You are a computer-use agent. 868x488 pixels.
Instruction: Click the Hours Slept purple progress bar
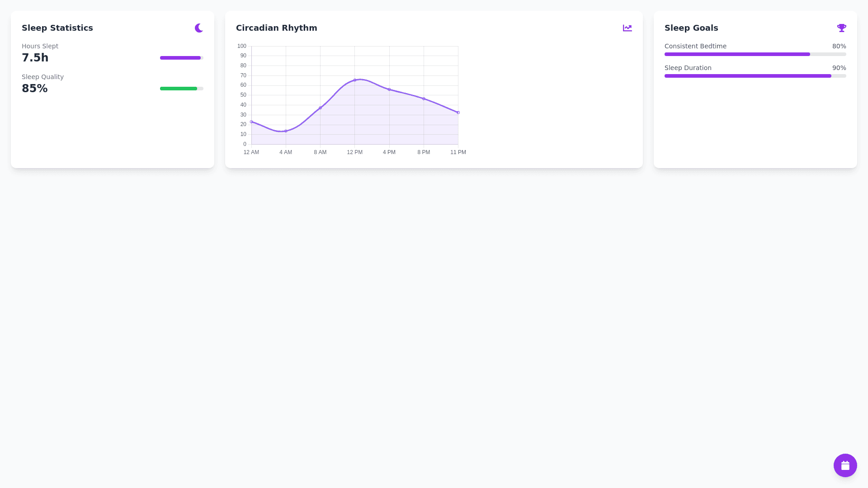(181, 58)
